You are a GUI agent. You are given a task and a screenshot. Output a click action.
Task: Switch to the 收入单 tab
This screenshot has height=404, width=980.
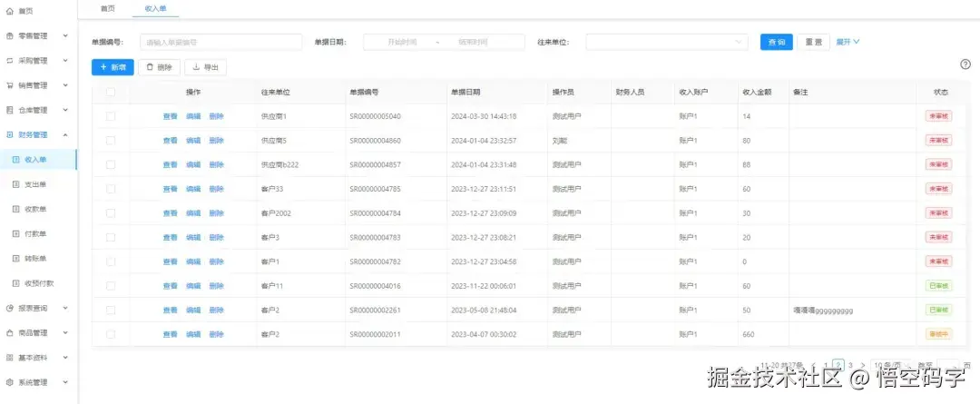tap(155, 8)
